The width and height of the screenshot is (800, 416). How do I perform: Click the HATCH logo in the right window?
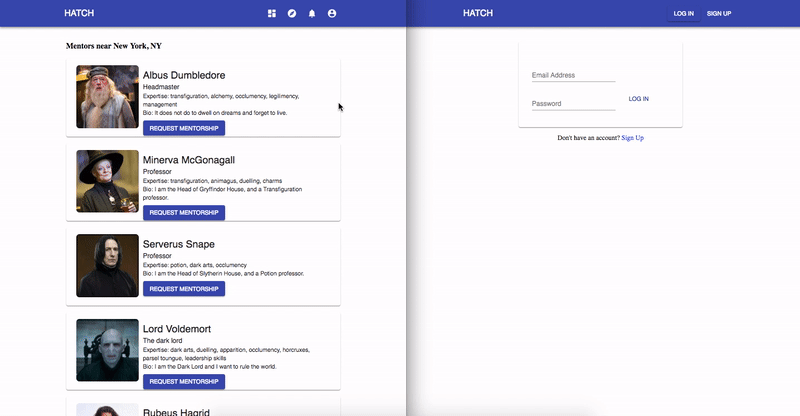(x=478, y=13)
